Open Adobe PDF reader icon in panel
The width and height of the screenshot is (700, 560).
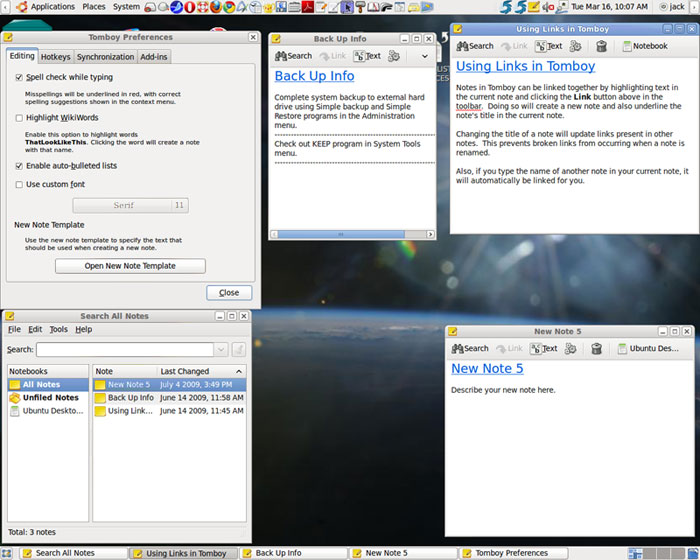coord(308,7)
